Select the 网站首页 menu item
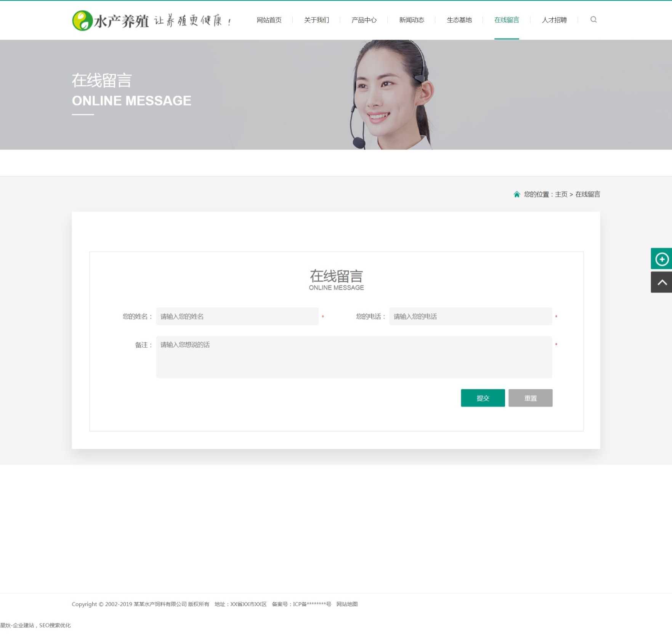The height and width of the screenshot is (635, 672). [269, 20]
